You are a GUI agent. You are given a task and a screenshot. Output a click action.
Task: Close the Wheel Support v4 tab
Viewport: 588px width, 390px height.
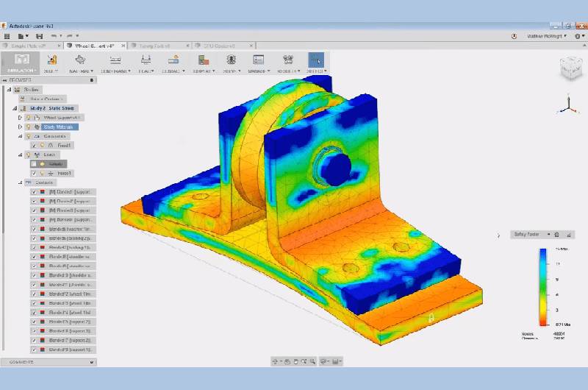pos(123,46)
